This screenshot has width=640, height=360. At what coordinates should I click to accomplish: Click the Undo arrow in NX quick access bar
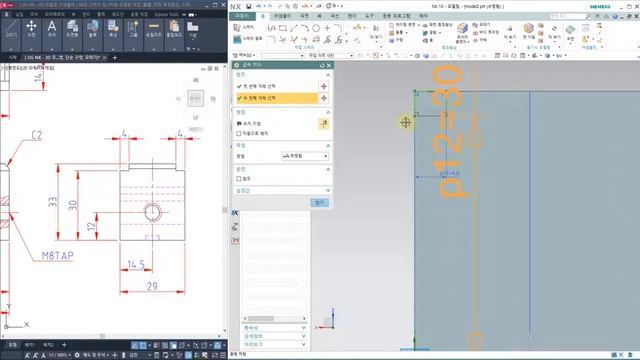[x=259, y=6]
